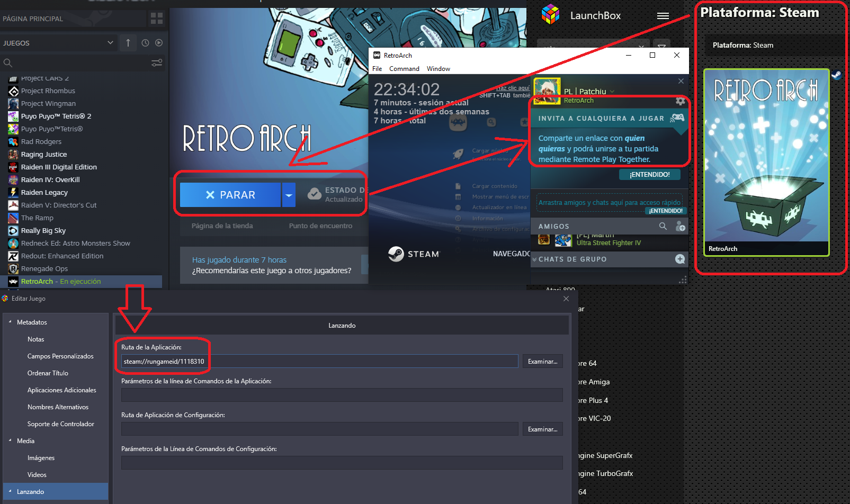Open friend playing Ultra Street Fighter IV
850x504 pixels.
[609, 240]
